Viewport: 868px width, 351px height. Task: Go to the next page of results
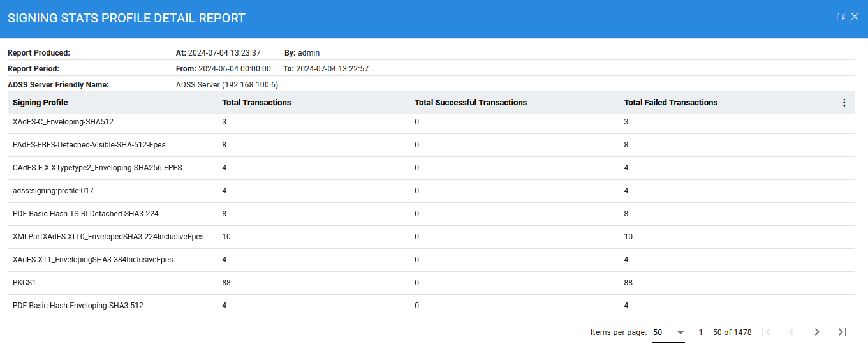817,332
